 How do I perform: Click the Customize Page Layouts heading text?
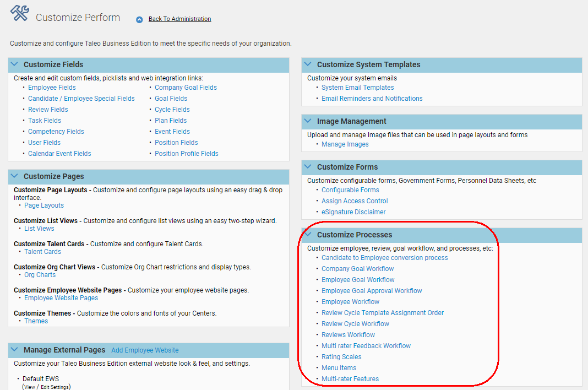click(50, 190)
